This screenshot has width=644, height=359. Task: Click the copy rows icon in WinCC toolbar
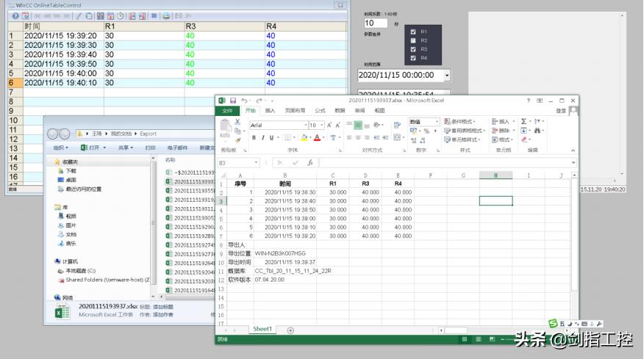tap(89, 16)
